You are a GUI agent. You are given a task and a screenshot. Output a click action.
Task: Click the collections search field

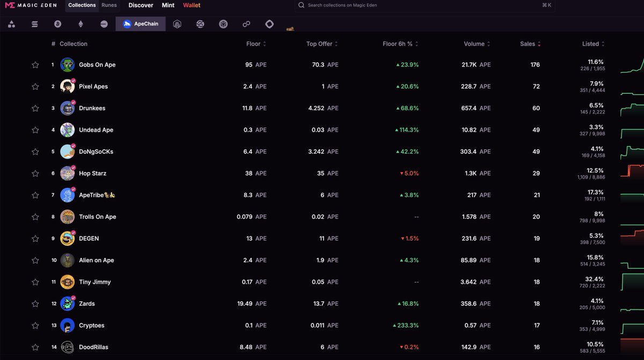(x=376, y=5)
